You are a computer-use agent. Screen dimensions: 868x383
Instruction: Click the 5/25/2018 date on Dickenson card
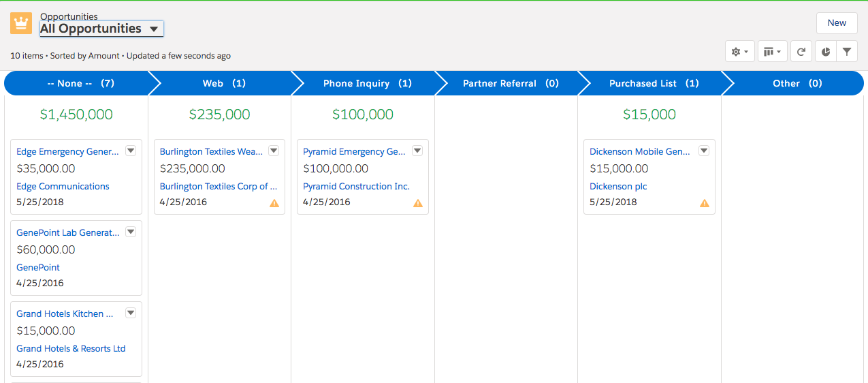tap(613, 202)
